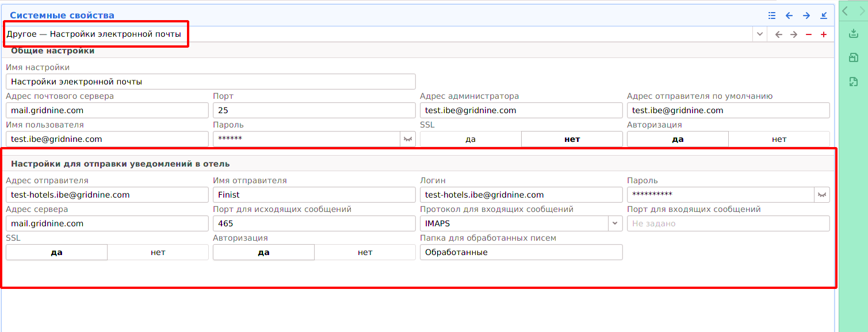Click the tray download icon in green sidebar

click(854, 34)
